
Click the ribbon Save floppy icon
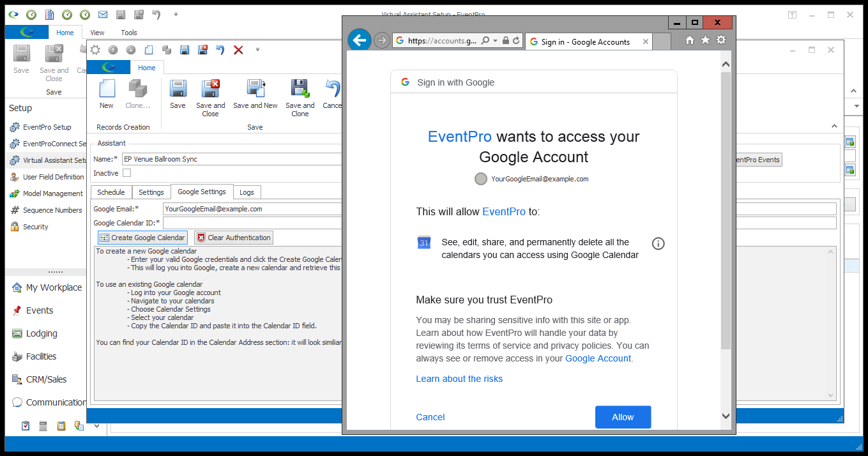click(178, 94)
